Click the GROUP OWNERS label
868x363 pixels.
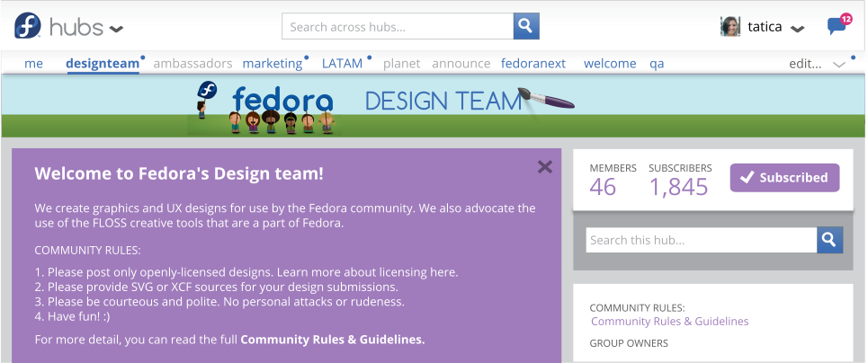pos(629,343)
